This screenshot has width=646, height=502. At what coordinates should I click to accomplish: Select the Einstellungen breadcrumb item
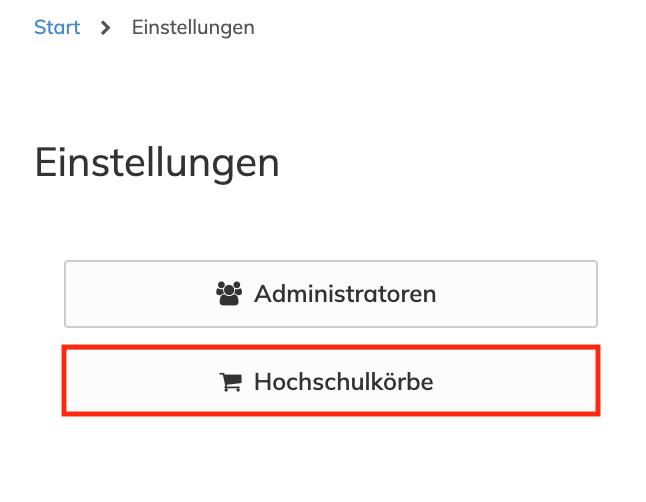tap(193, 27)
